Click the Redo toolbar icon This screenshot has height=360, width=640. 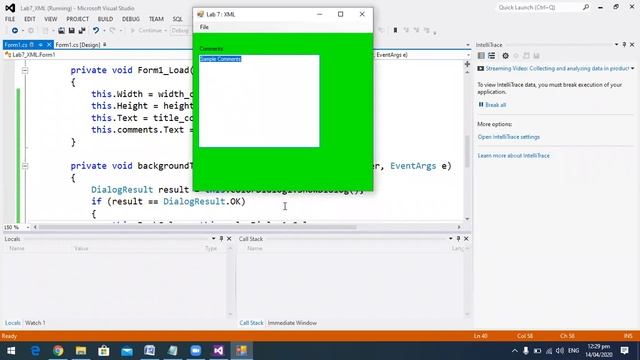[x=113, y=31]
